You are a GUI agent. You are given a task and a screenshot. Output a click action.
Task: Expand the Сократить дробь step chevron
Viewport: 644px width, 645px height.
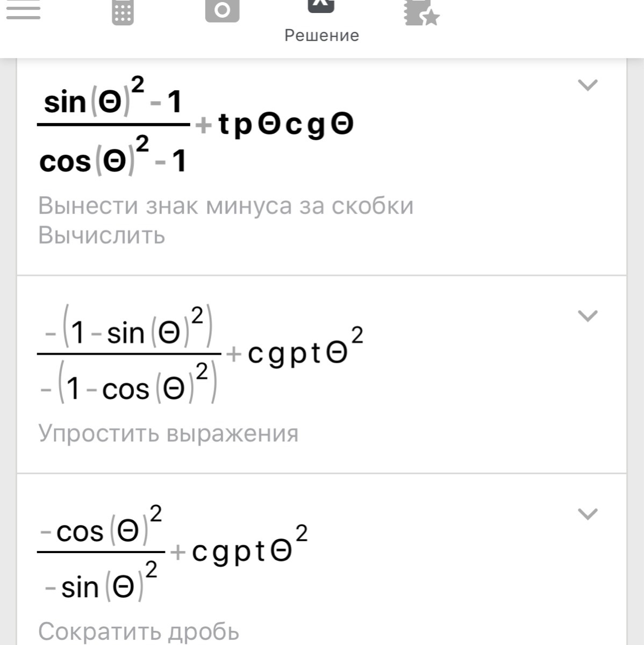pos(587,514)
